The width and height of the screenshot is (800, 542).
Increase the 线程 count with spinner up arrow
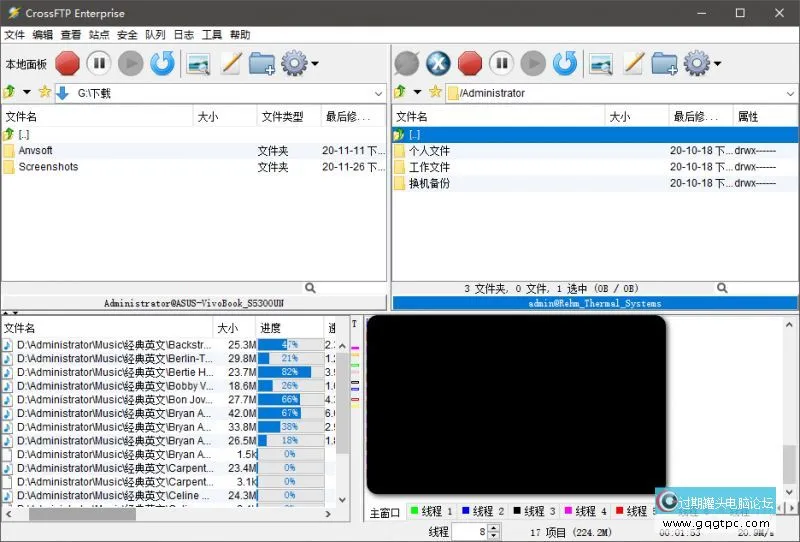[494, 528]
